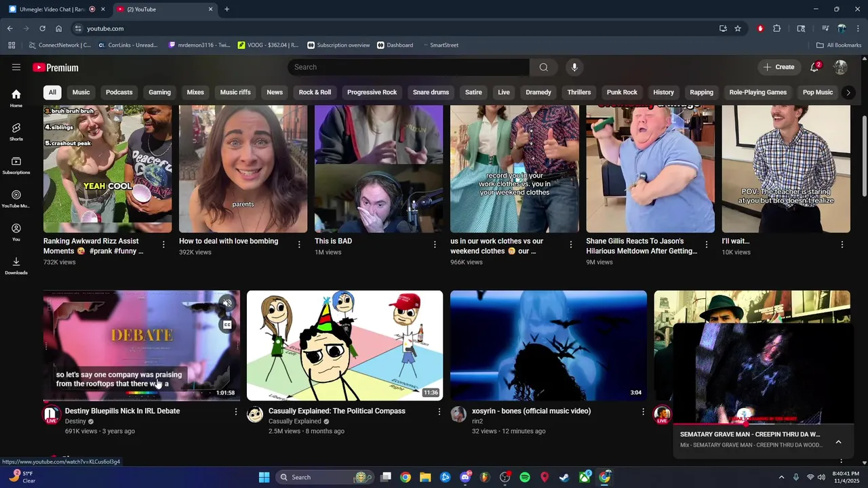Open options for I'll wait short
This screenshot has height=488, width=868.
pos(842,245)
